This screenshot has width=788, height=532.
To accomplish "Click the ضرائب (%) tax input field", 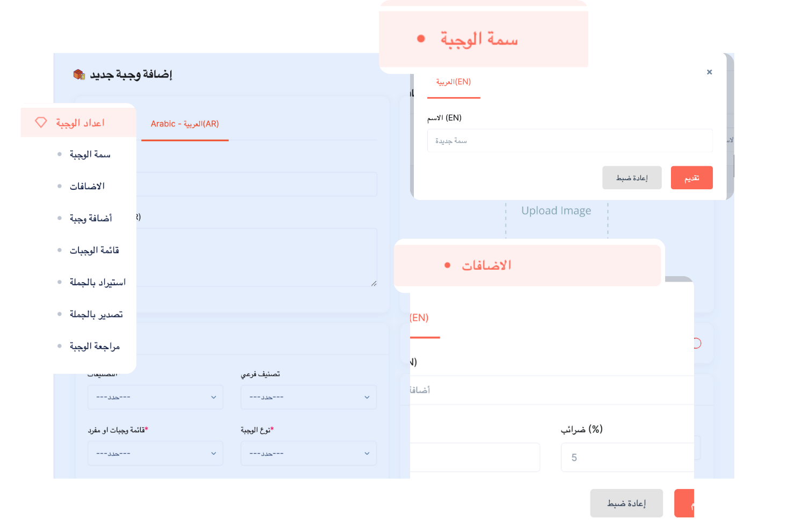I will click(627, 457).
